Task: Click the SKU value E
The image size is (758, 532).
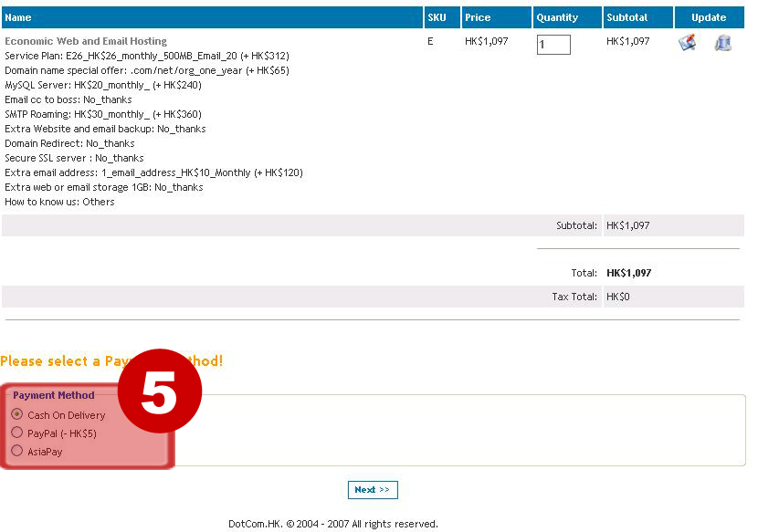Action: pyautogui.click(x=430, y=41)
